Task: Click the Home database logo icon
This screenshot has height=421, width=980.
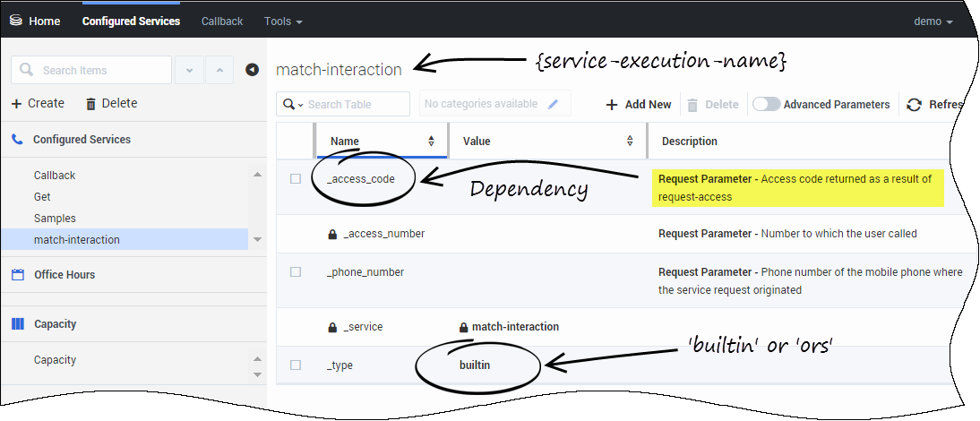Action: pyautogui.click(x=15, y=21)
